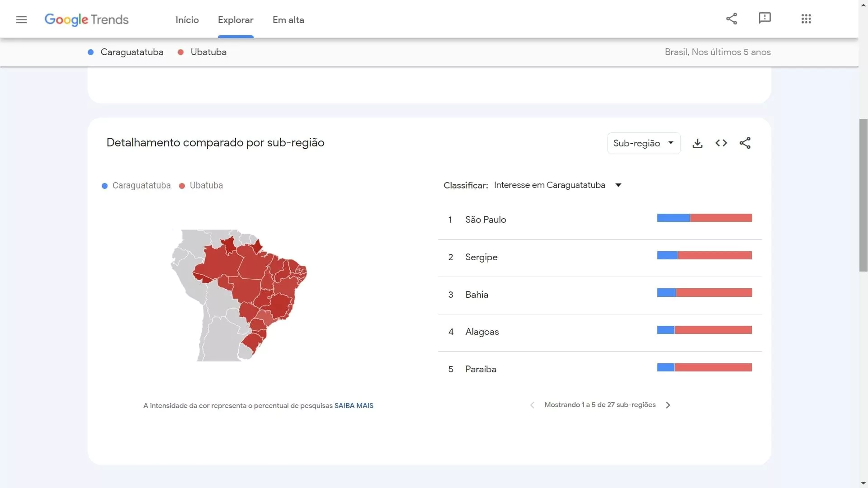Image resolution: width=868 pixels, height=488 pixels.
Task: Open the Em alta tab
Action: (x=288, y=20)
